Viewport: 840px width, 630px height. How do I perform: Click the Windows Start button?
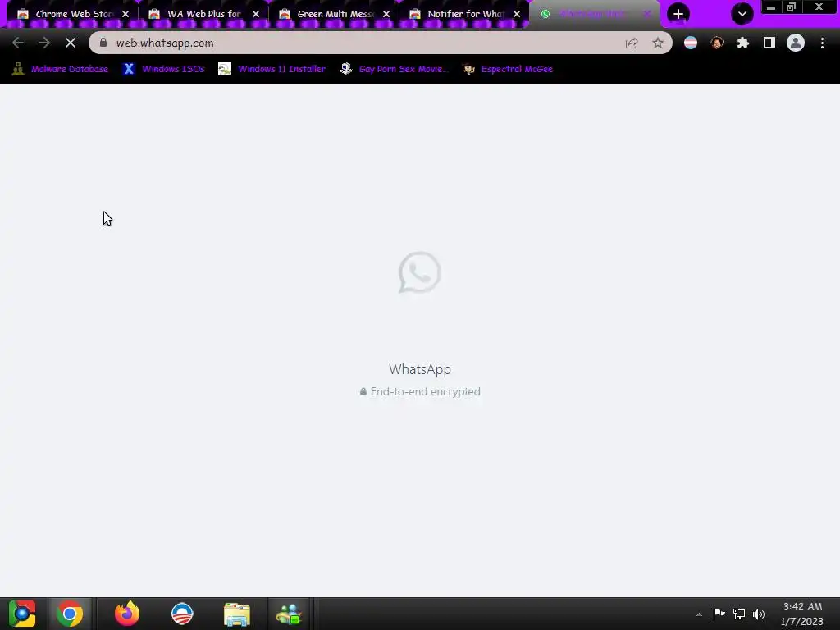click(x=22, y=614)
